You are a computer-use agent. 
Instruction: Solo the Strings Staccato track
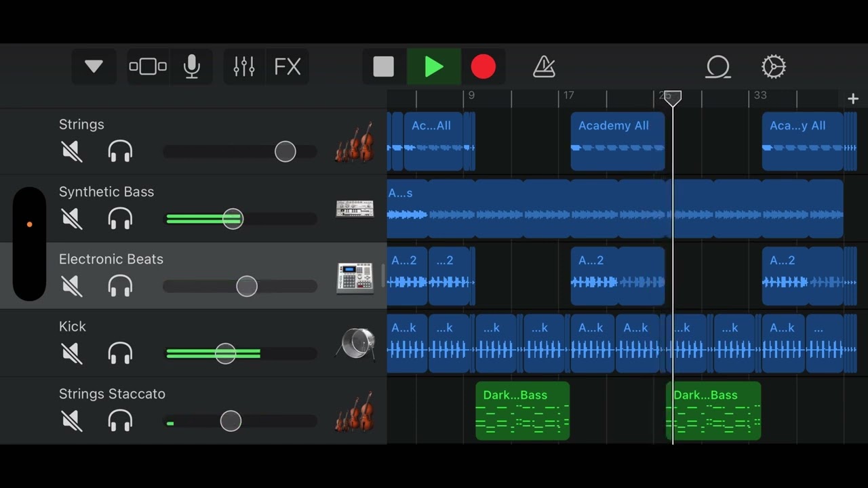[120, 421]
